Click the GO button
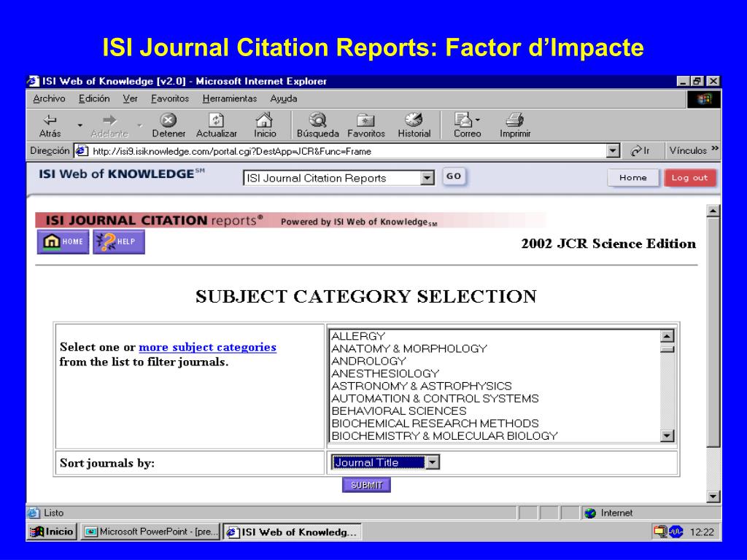This screenshot has height=560, width=747. [x=454, y=176]
